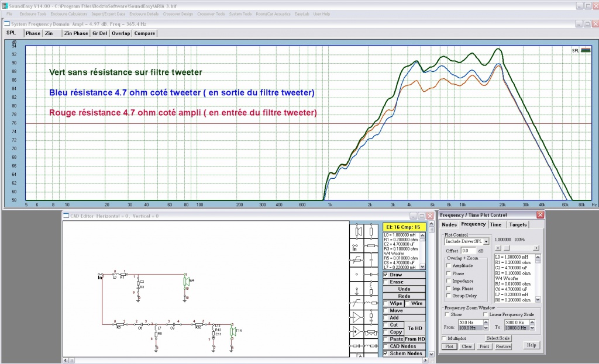599x364 pixels.
Task: Toggle the Erase mode checkbox
Action: (386, 282)
